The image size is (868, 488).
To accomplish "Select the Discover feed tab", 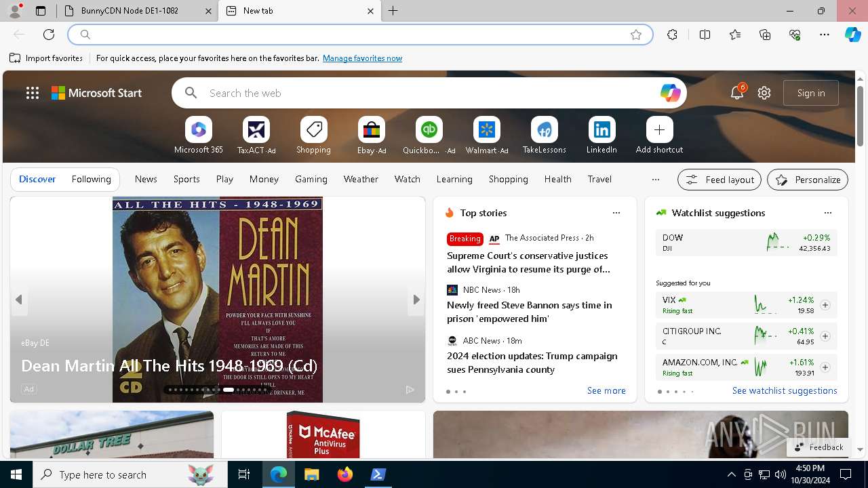I will point(37,180).
